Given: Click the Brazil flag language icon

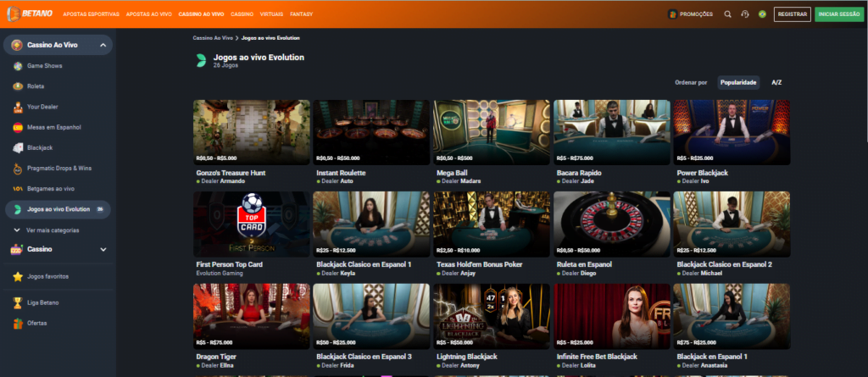Looking at the screenshot, I should pos(762,14).
